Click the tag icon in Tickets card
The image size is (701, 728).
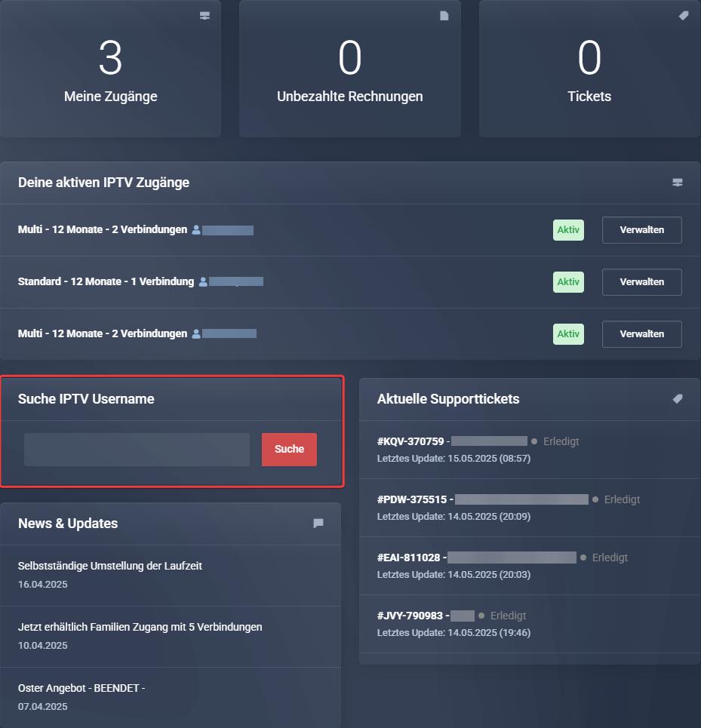(x=684, y=16)
